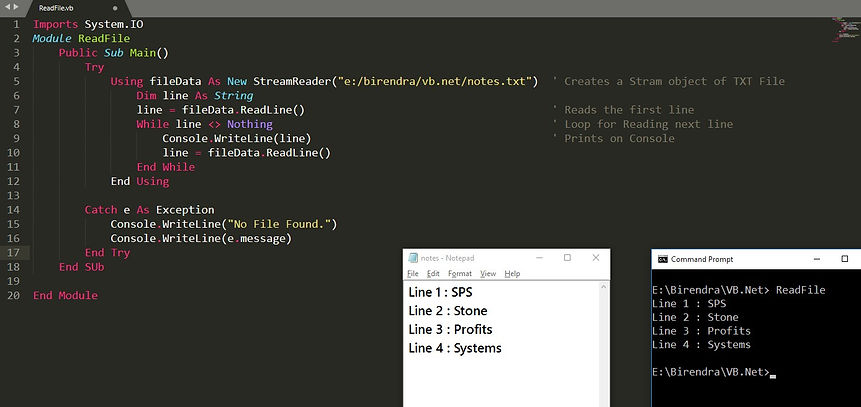Click "Public Sub Main()" on line 3

(x=113, y=53)
